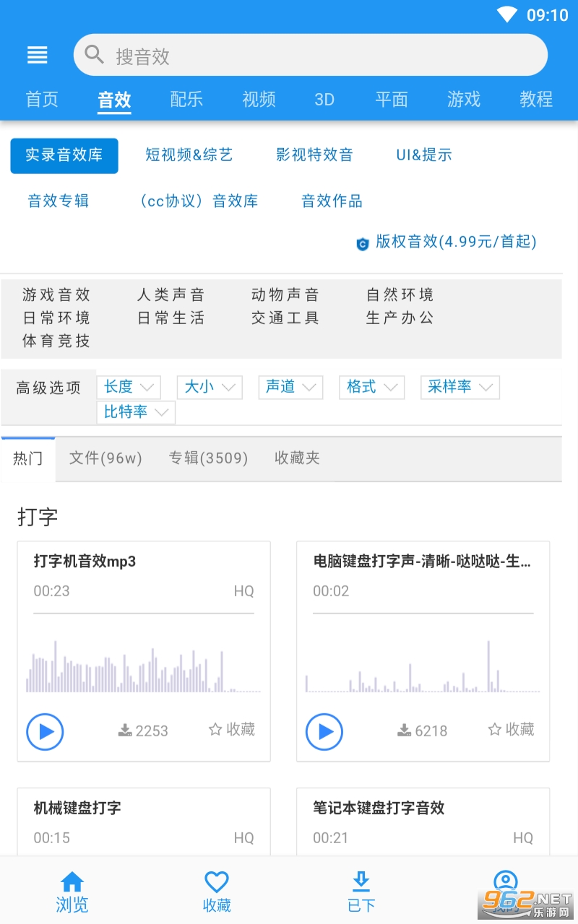Tap download icon showing 2253
578x924 pixels.
126,731
